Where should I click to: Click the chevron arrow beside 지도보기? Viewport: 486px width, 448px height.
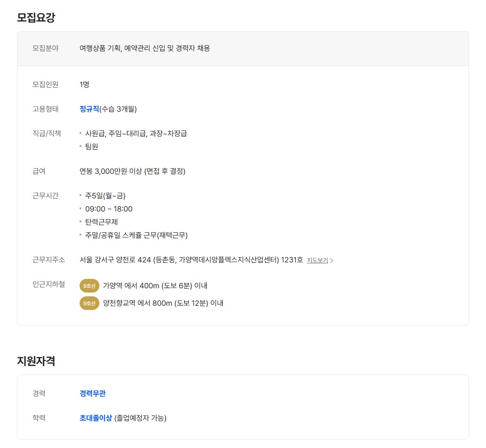coord(332,261)
